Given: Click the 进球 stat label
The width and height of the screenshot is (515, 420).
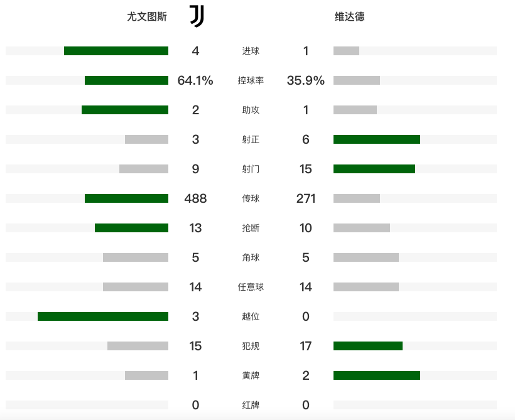Looking at the screenshot, I should pos(251,51).
